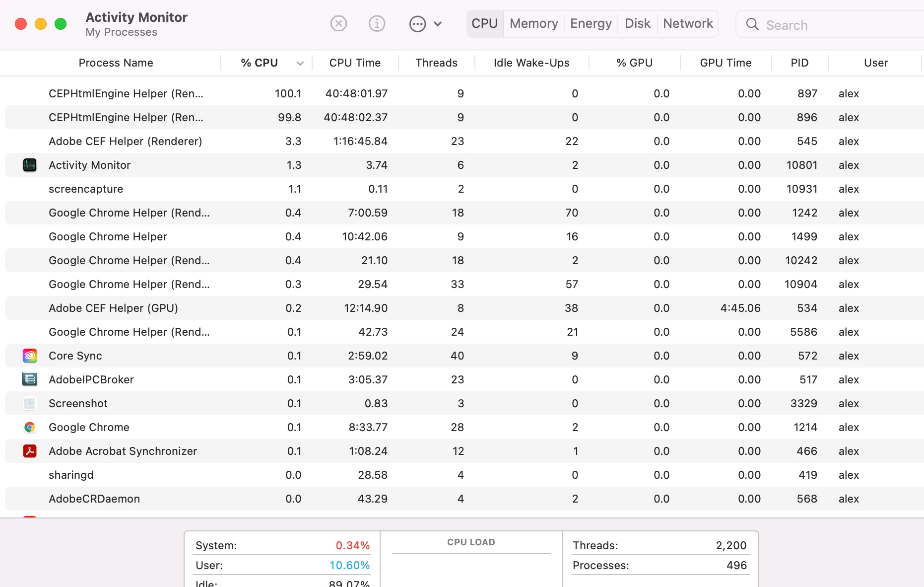Viewport: 924px width, 587px height.
Task: Sort by GPU Time column header
Action: click(726, 63)
